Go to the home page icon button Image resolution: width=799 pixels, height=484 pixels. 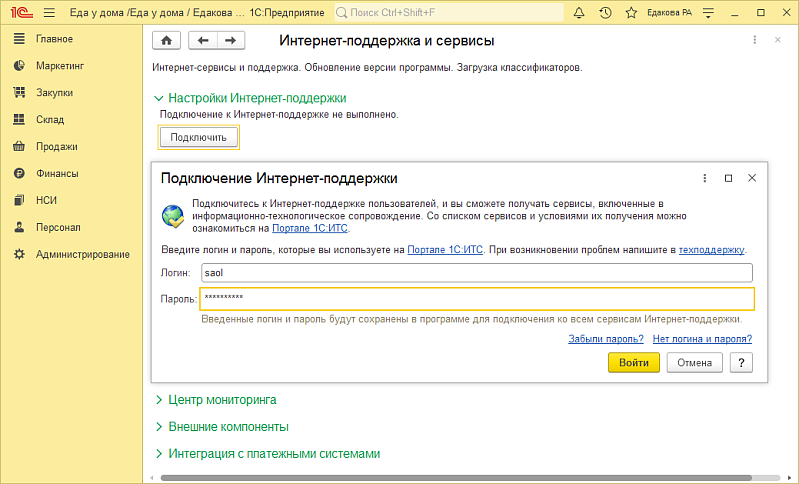point(166,40)
